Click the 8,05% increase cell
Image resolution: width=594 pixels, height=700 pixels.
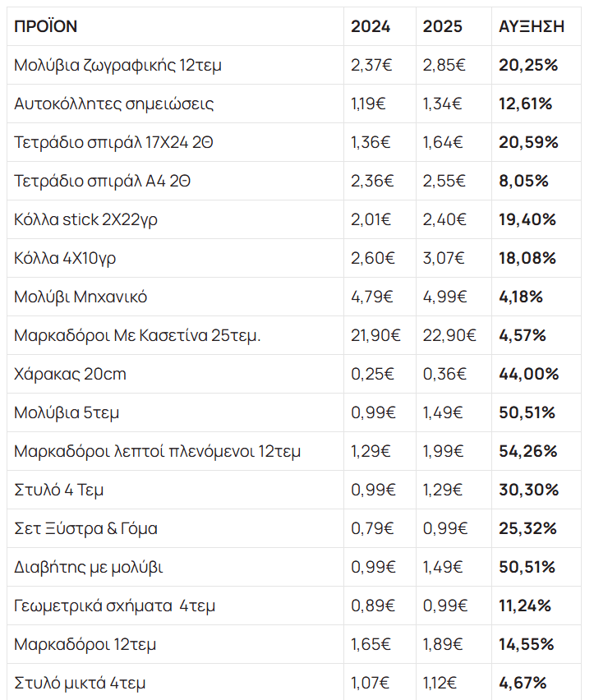click(x=523, y=181)
